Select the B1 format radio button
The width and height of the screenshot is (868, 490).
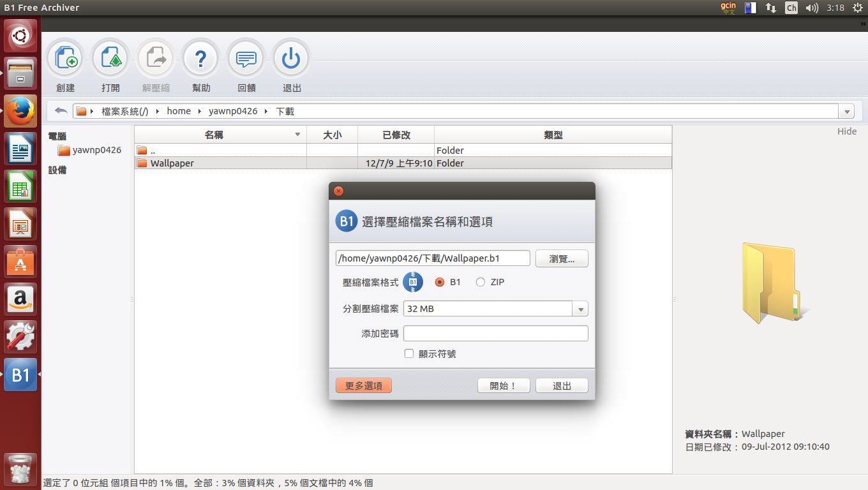(439, 282)
